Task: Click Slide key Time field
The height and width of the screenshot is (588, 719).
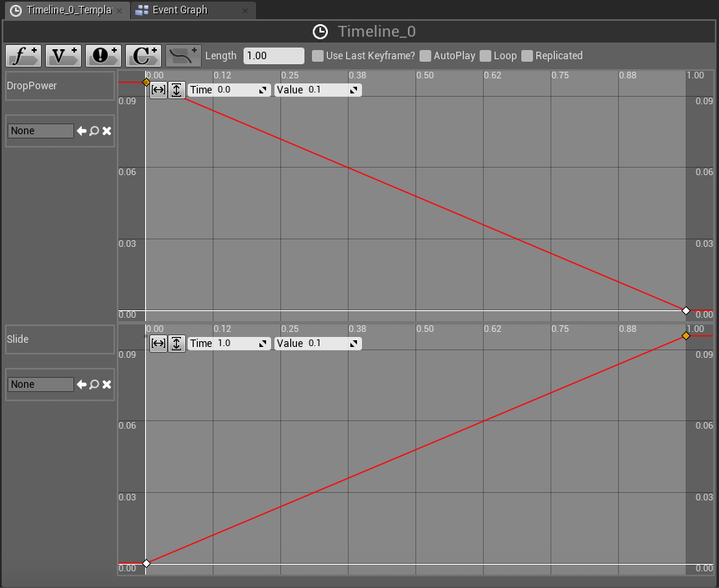Action: coord(229,344)
